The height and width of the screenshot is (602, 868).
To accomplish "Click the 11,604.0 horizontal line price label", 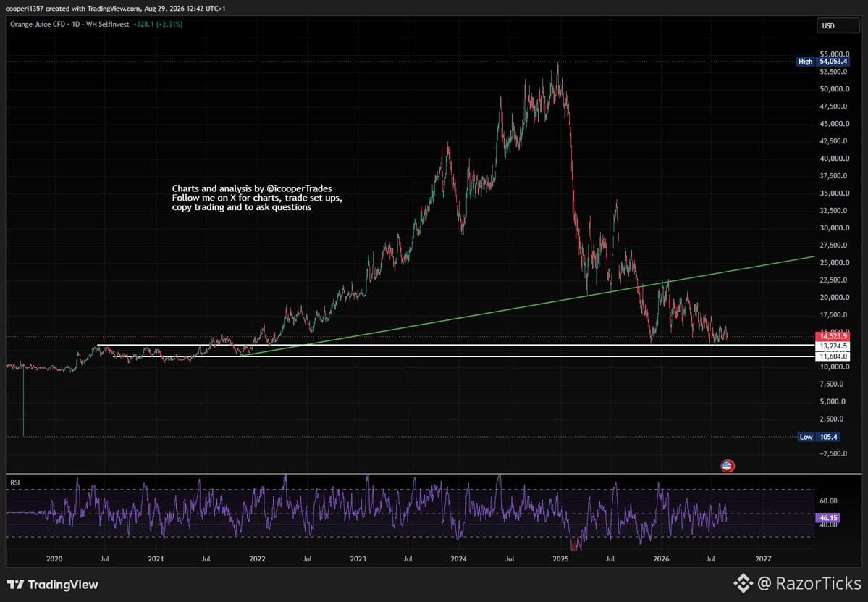I will click(x=833, y=356).
